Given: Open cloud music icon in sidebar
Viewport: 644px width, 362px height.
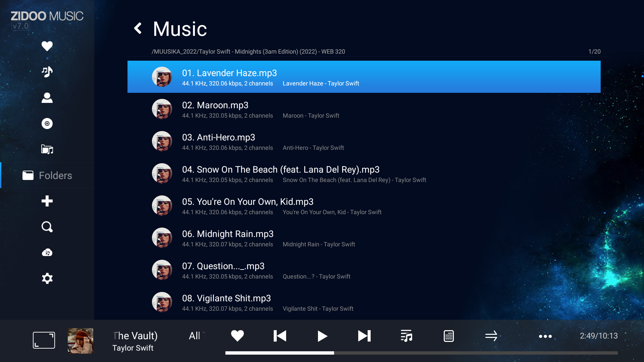Looking at the screenshot, I should (x=47, y=253).
